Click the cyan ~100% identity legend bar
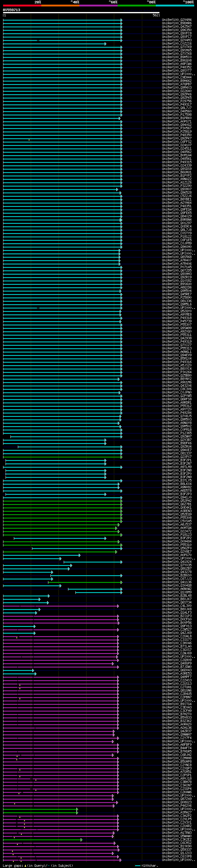 click(175, 6)
